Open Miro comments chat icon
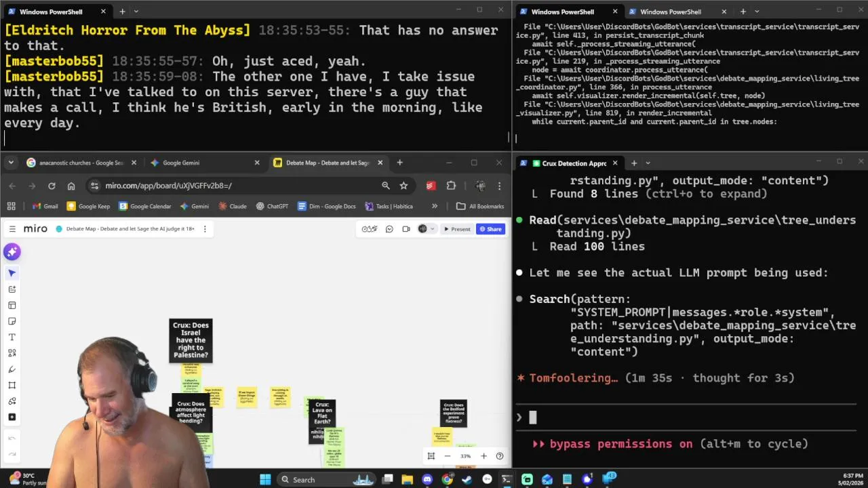The height and width of the screenshot is (488, 868). [389, 229]
